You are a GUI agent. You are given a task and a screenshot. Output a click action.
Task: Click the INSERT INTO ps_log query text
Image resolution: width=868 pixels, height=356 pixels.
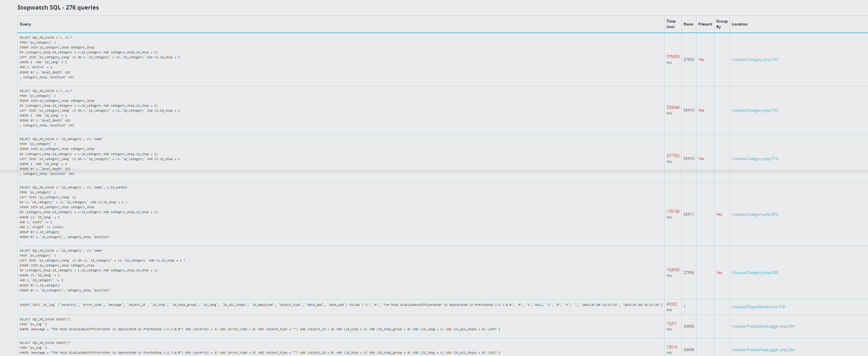point(340,305)
